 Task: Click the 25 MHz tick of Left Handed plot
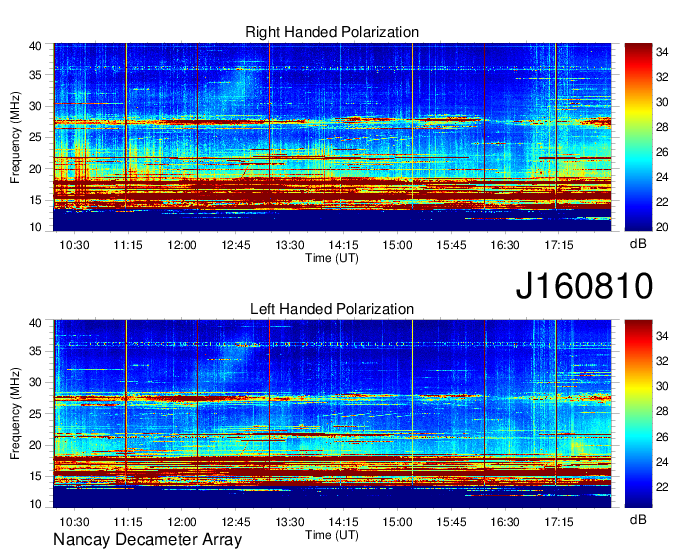tap(35, 414)
